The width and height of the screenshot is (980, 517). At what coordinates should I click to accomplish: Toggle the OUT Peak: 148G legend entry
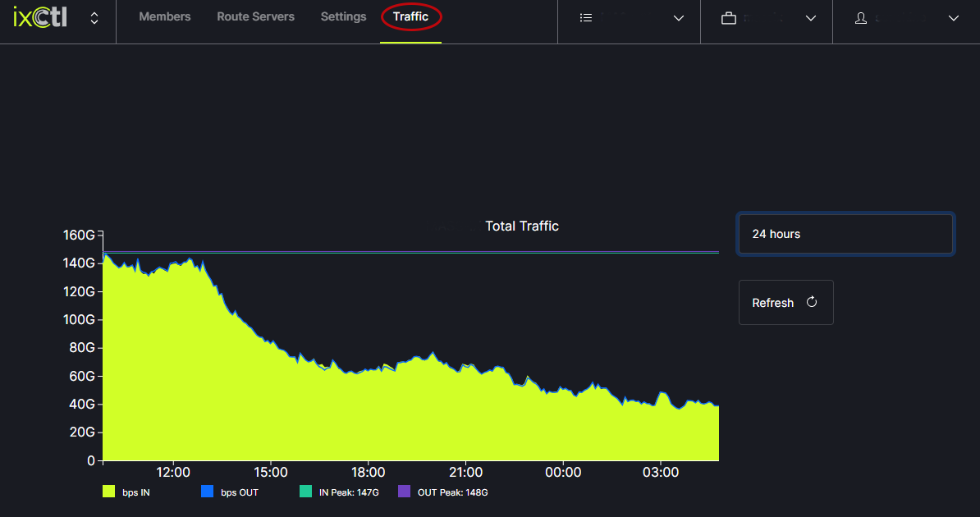pyautogui.click(x=452, y=492)
